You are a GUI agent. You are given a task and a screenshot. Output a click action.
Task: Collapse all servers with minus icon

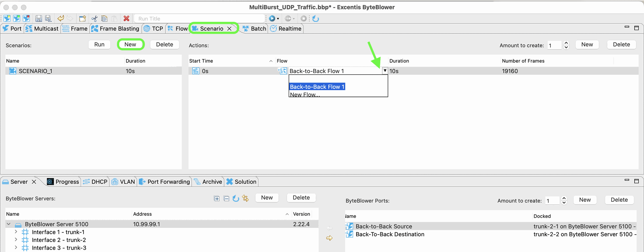point(226,198)
